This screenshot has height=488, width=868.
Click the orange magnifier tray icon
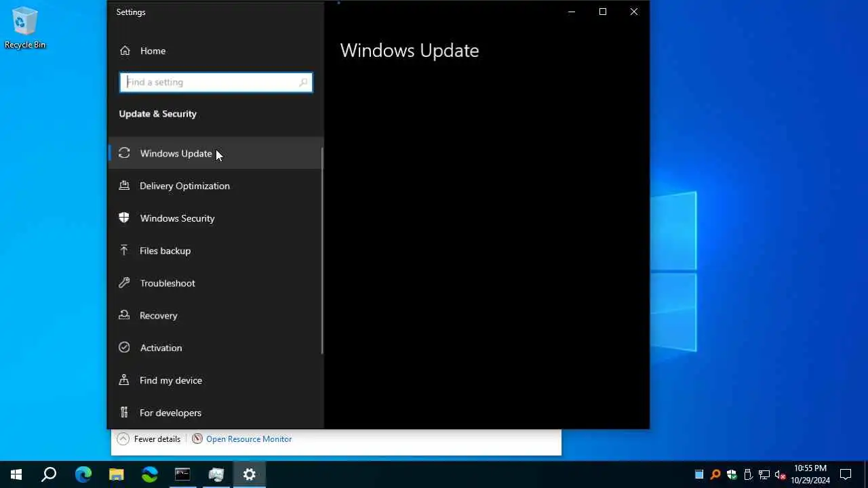(x=715, y=474)
